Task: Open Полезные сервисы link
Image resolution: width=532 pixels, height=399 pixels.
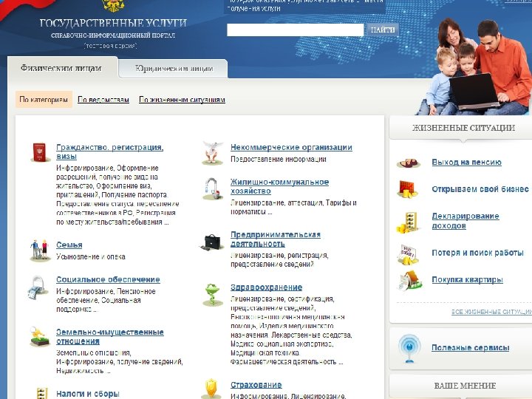Action: 470,348
